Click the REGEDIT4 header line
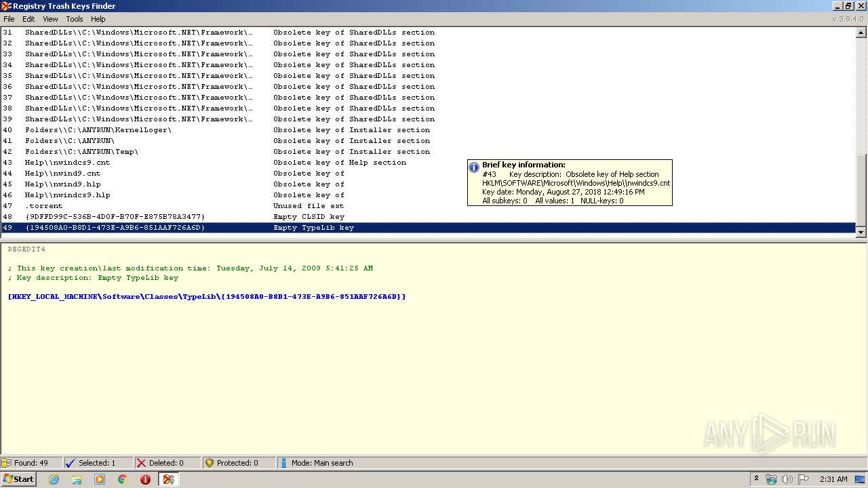This screenshot has height=488, width=868. (x=26, y=249)
